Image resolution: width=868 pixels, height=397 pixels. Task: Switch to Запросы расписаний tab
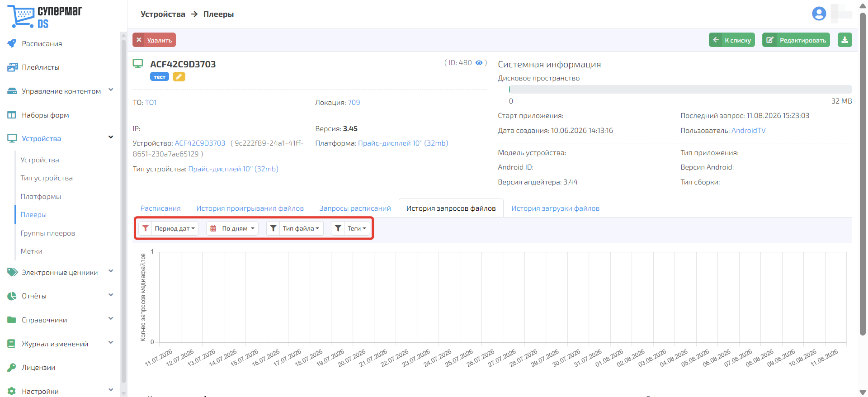pos(355,208)
